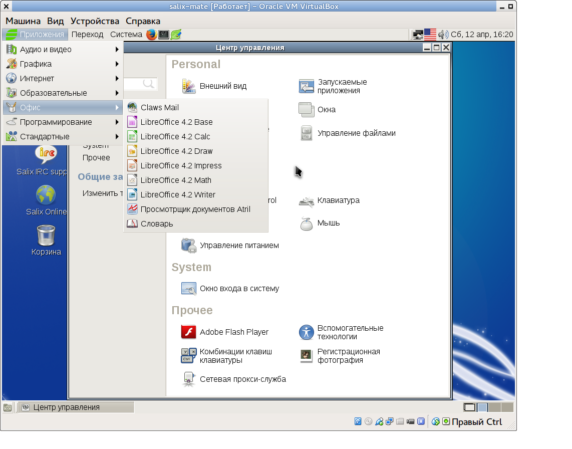Click the volume speaker icon in the panel
572x449 pixels.
pyautogui.click(x=443, y=35)
